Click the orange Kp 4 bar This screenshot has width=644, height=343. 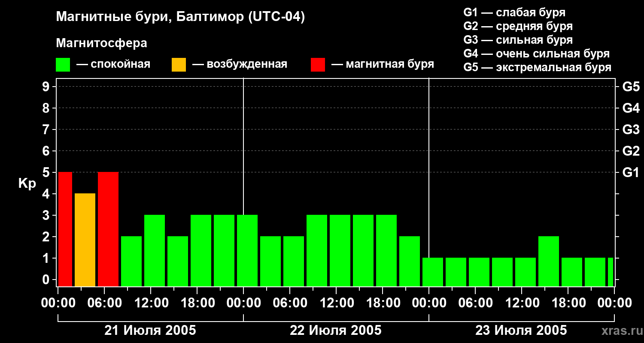[x=85, y=240]
